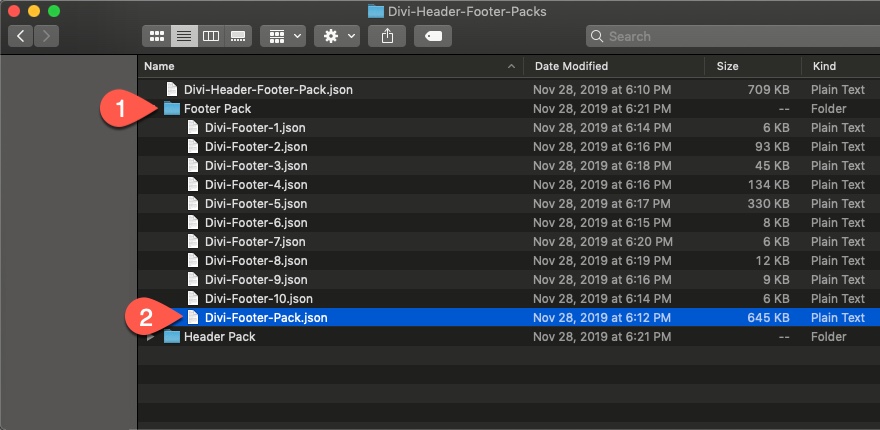Viewport: 880px width, 430px height.
Task: Click the date Nov 28, 2019 at 6:19 PM
Action: click(x=602, y=261)
